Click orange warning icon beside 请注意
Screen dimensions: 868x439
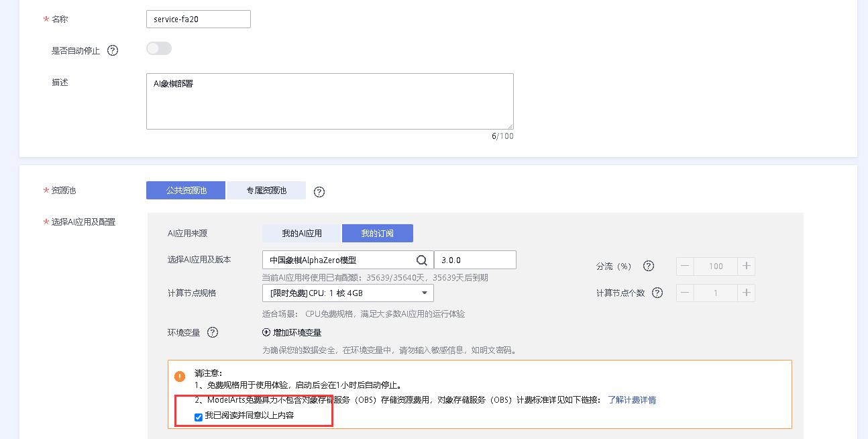(180, 377)
